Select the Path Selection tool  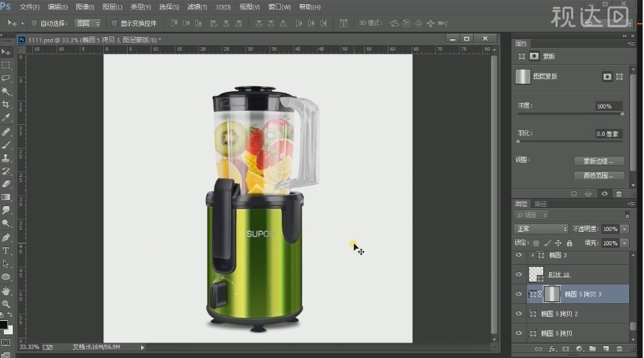pyautogui.click(x=6, y=263)
